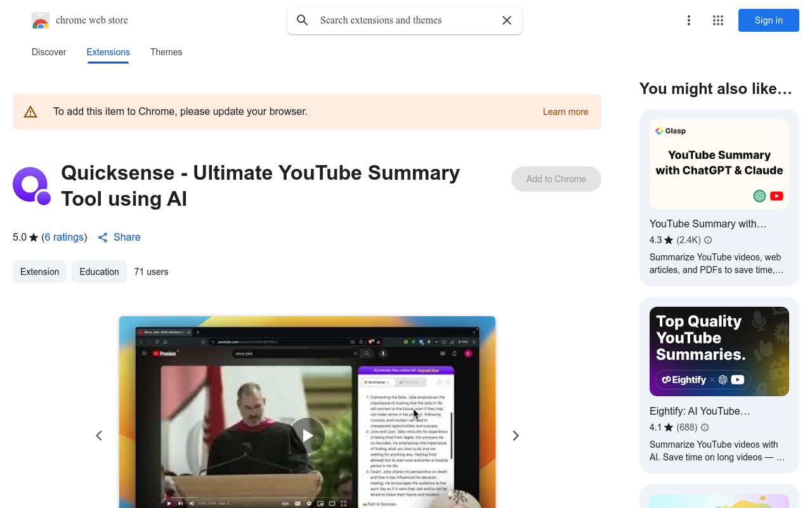The height and width of the screenshot is (508, 812).
Task: Click the info icon beside 2.4K ratings
Action: [x=708, y=240]
